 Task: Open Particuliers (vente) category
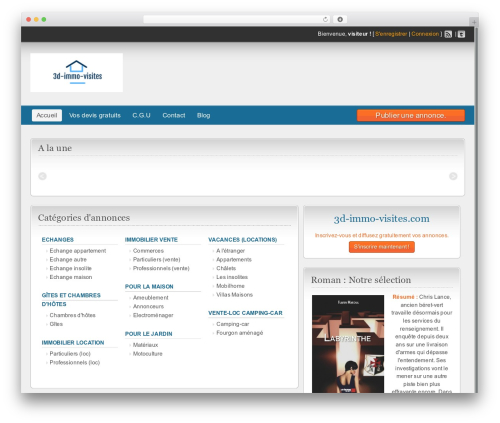pyautogui.click(x=156, y=259)
